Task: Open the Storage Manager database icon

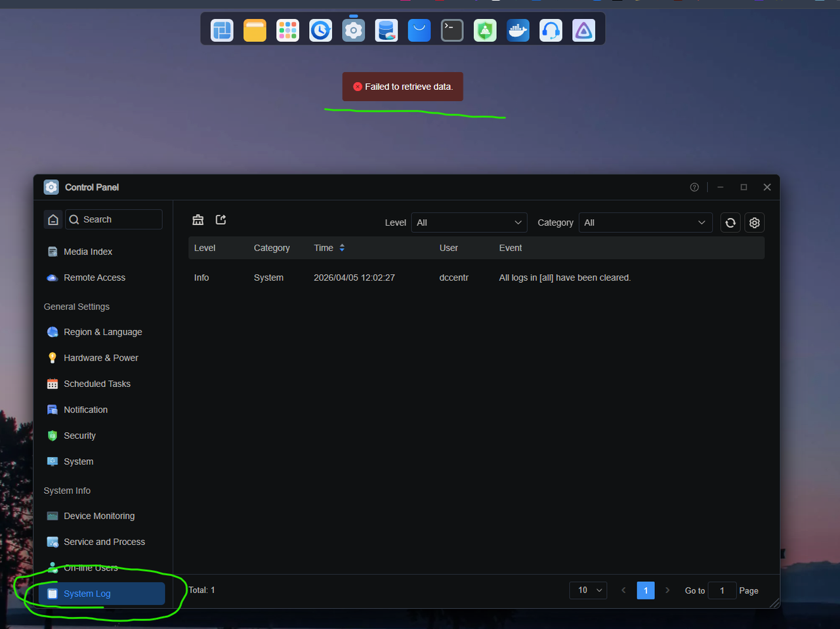Action: point(386,30)
